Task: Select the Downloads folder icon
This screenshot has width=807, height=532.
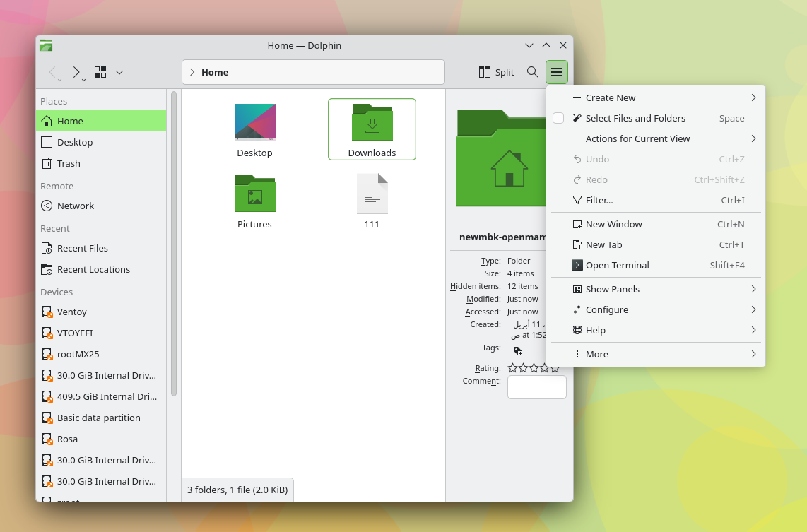Action: coord(372,122)
